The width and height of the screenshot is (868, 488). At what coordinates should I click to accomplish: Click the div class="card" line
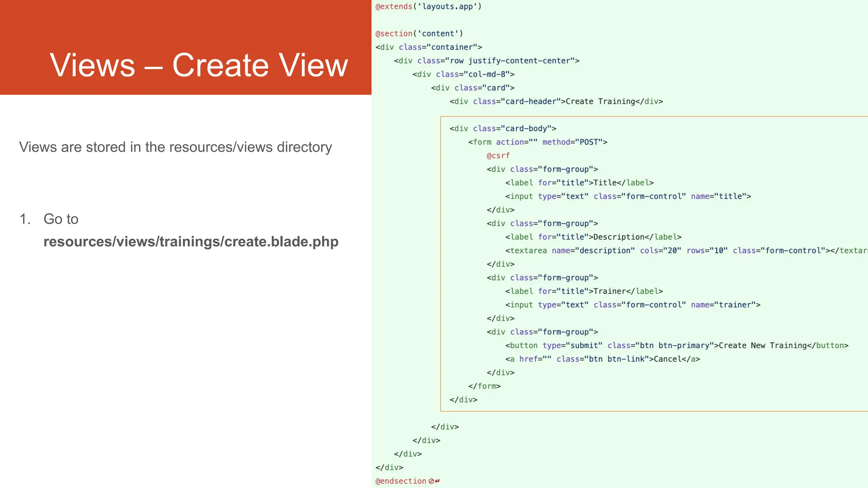[x=473, y=88]
